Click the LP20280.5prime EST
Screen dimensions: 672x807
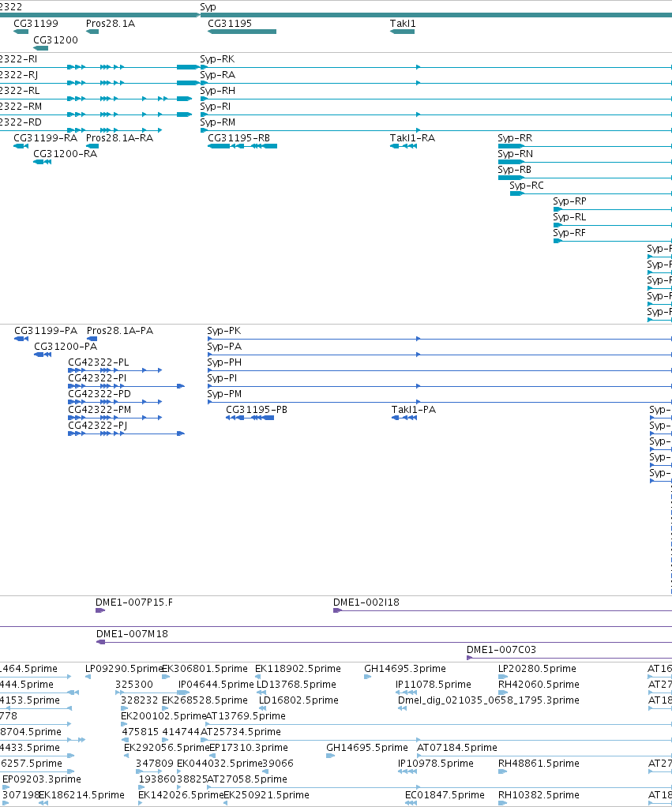coord(503,677)
